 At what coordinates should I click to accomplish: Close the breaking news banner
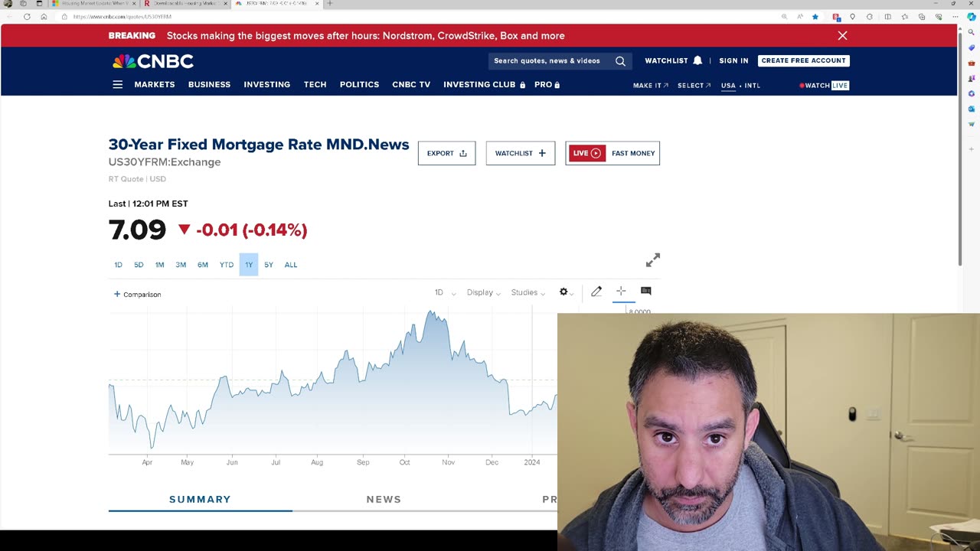point(842,35)
